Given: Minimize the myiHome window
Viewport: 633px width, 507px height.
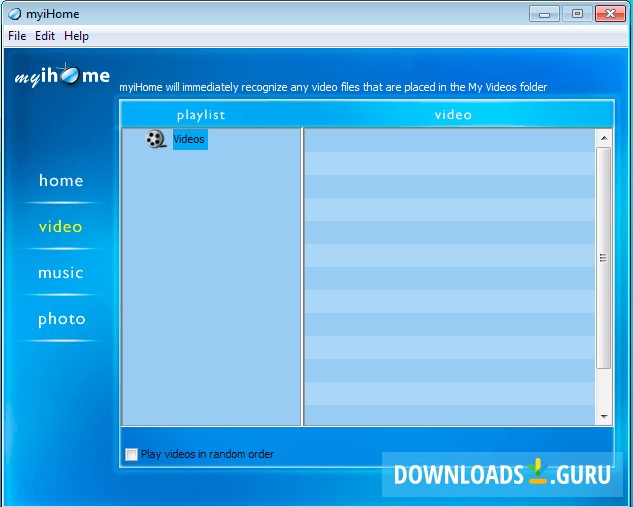Looking at the screenshot, I should coord(544,14).
